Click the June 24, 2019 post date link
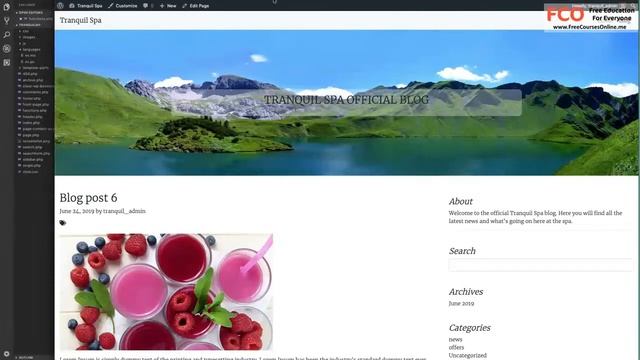The height and width of the screenshot is (360, 640). click(x=77, y=211)
